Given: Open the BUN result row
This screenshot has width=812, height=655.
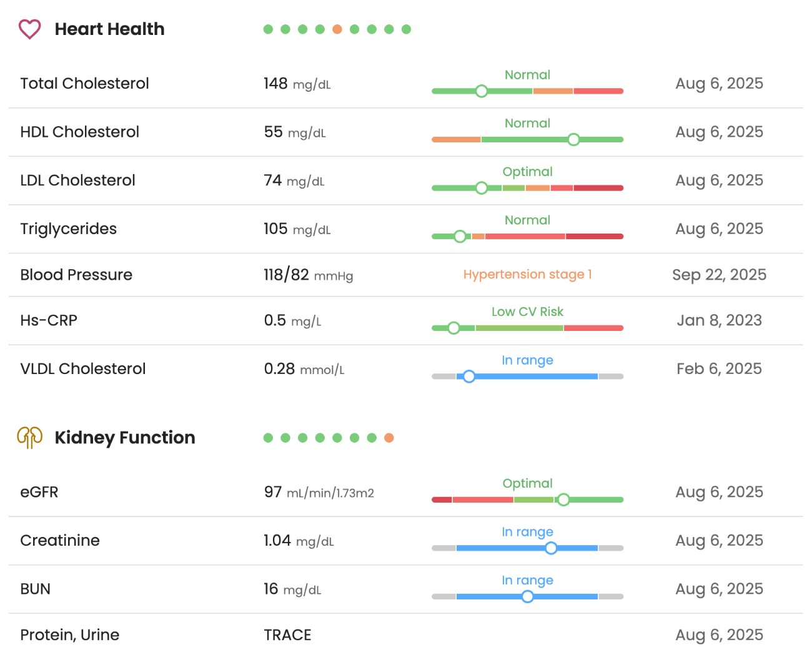Looking at the screenshot, I should 35,589.
